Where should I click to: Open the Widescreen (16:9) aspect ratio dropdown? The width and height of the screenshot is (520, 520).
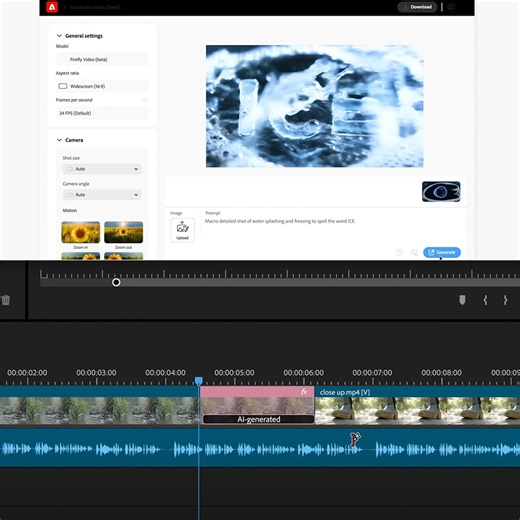tap(102, 86)
